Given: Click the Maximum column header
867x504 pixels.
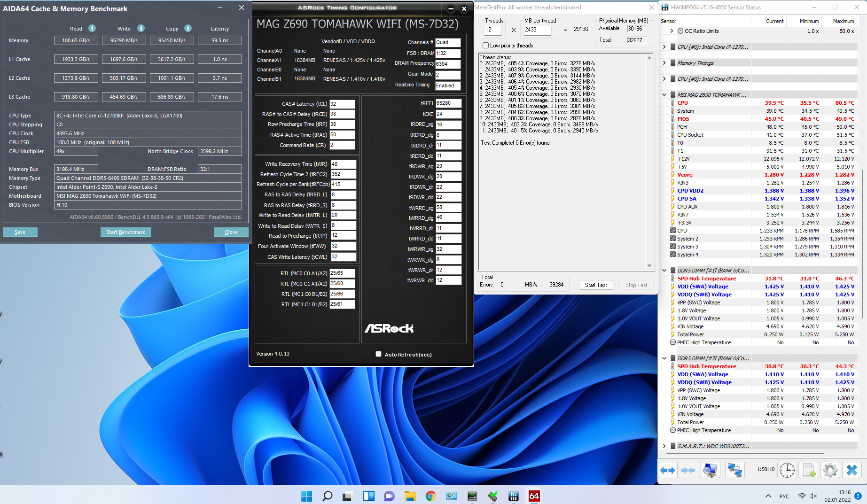Looking at the screenshot, I should (x=843, y=21).
